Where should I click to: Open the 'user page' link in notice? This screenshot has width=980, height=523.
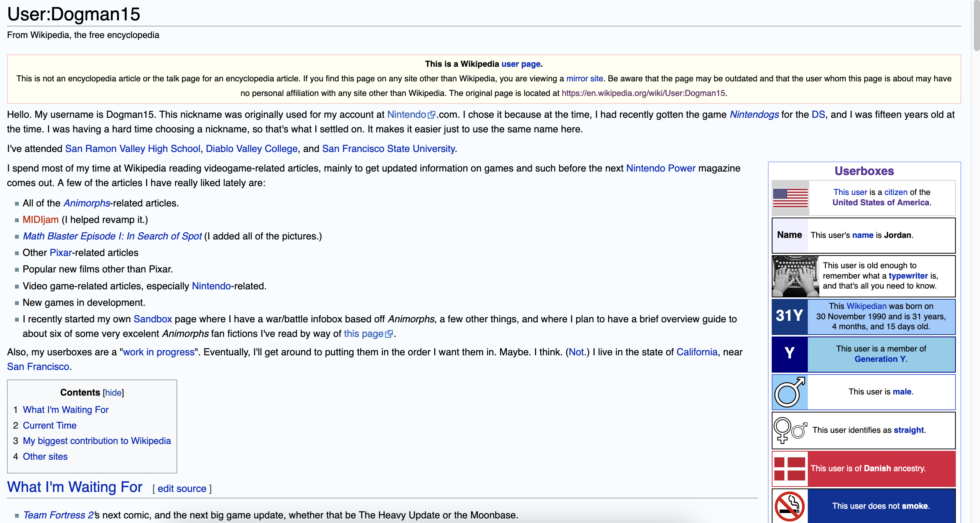point(521,64)
